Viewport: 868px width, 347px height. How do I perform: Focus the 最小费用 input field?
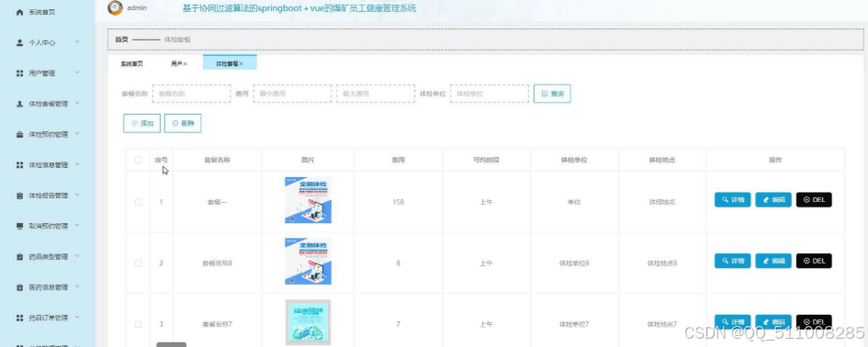pos(292,94)
